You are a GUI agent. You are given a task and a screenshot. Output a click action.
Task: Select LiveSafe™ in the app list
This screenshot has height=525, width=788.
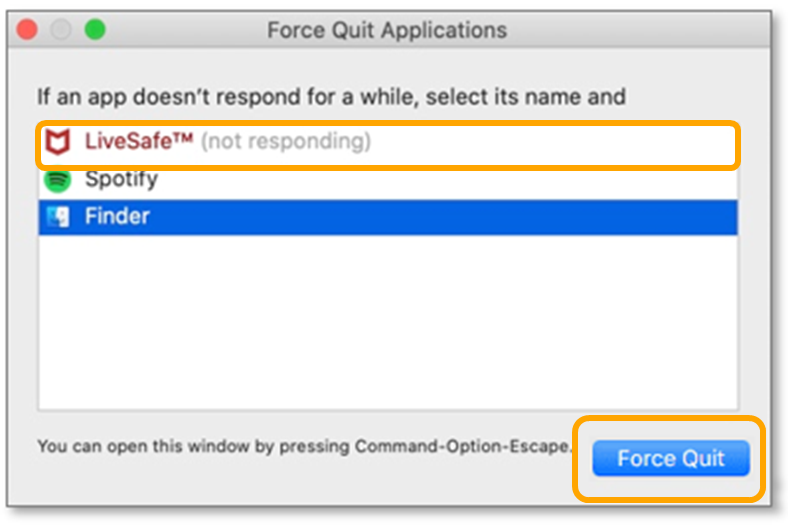click(x=138, y=143)
